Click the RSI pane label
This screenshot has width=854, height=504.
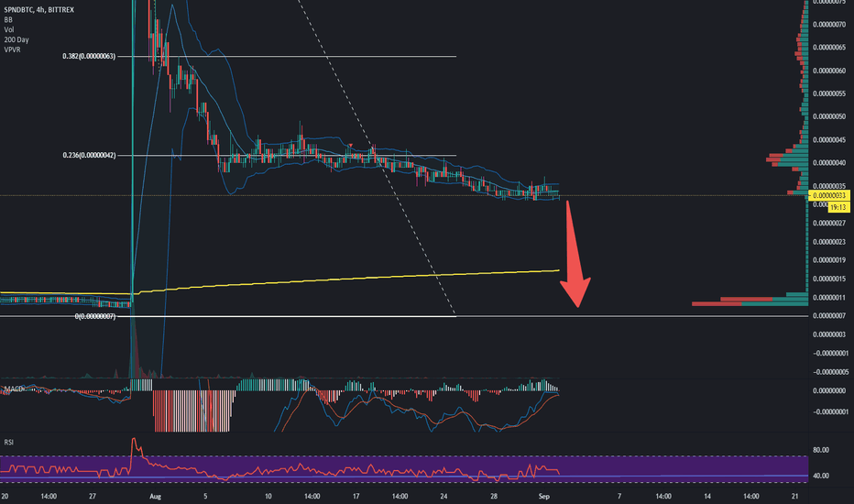[9, 442]
